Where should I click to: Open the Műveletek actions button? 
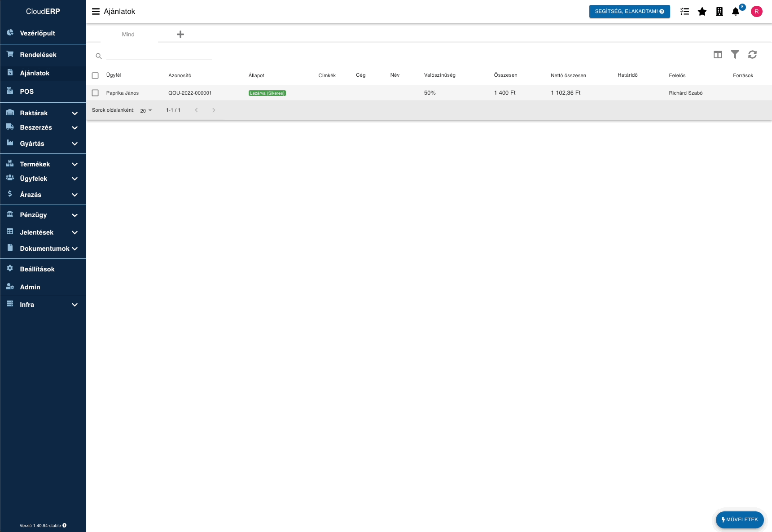click(x=739, y=519)
